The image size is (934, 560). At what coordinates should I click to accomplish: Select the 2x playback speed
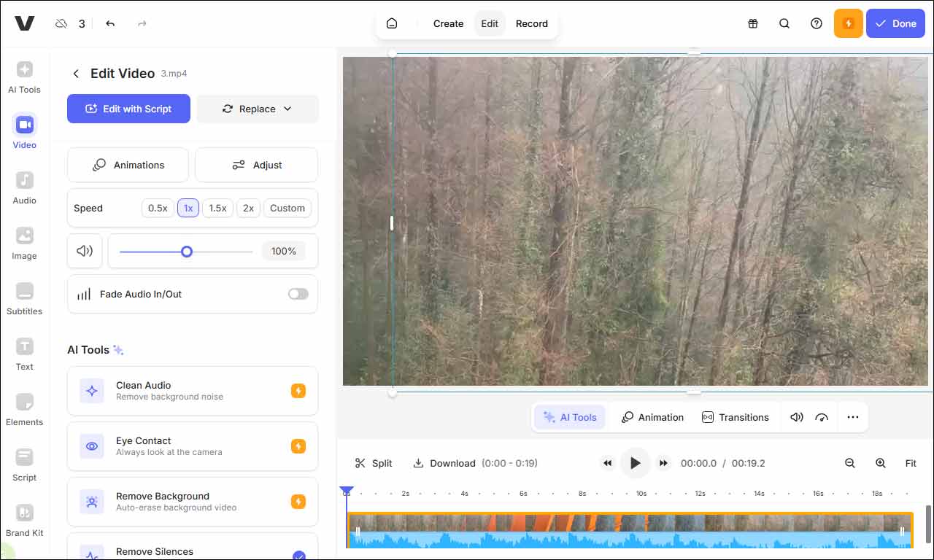tap(247, 208)
